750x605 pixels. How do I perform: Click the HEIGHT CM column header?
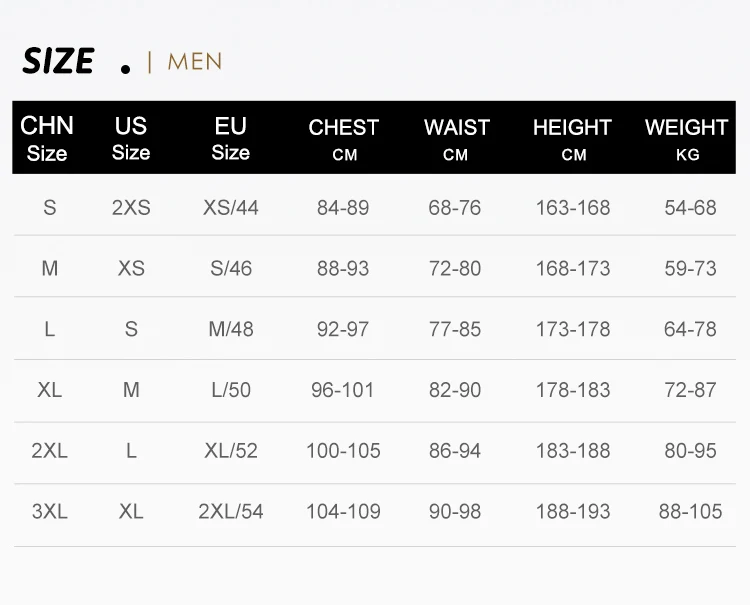(572, 139)
